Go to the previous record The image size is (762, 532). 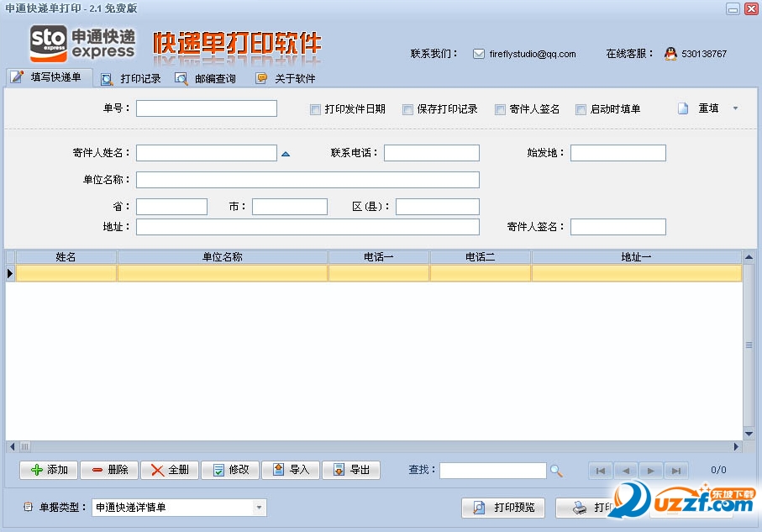[x=626, y=471]
